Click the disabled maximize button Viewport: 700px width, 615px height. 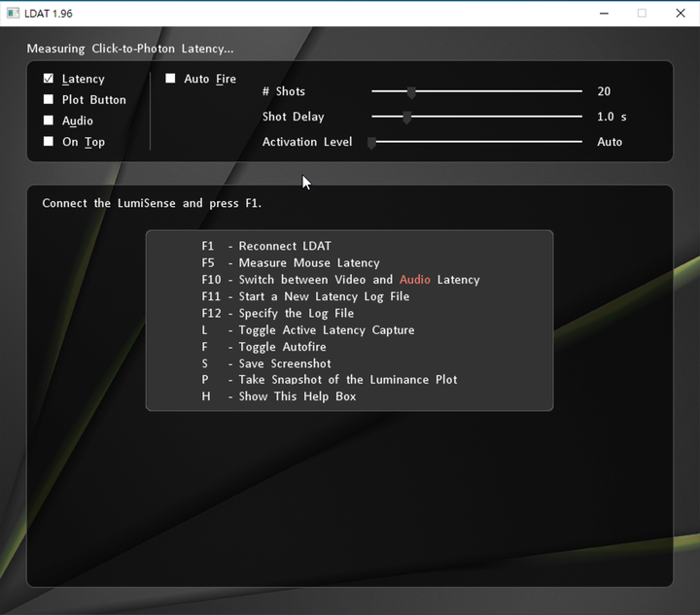click(642, 14)
